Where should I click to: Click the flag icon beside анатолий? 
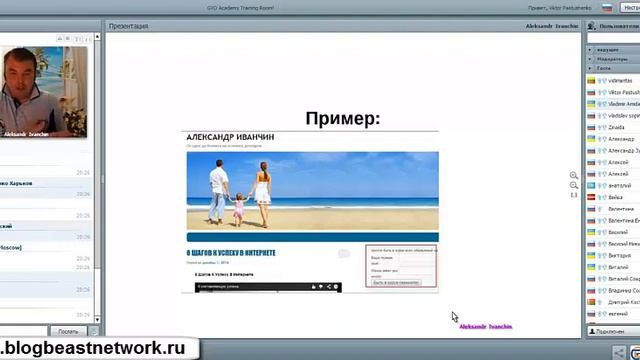click(591, 186)
